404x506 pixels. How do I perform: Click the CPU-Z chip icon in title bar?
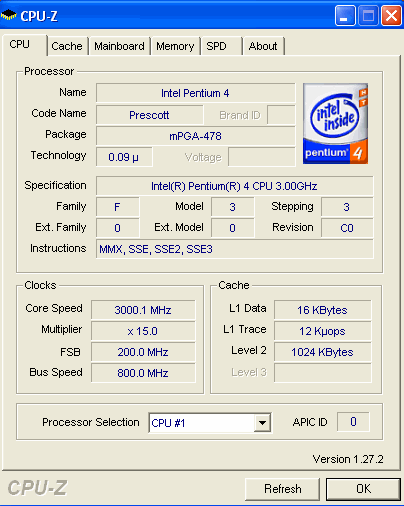pyautogui.click(x=9, y=15)
